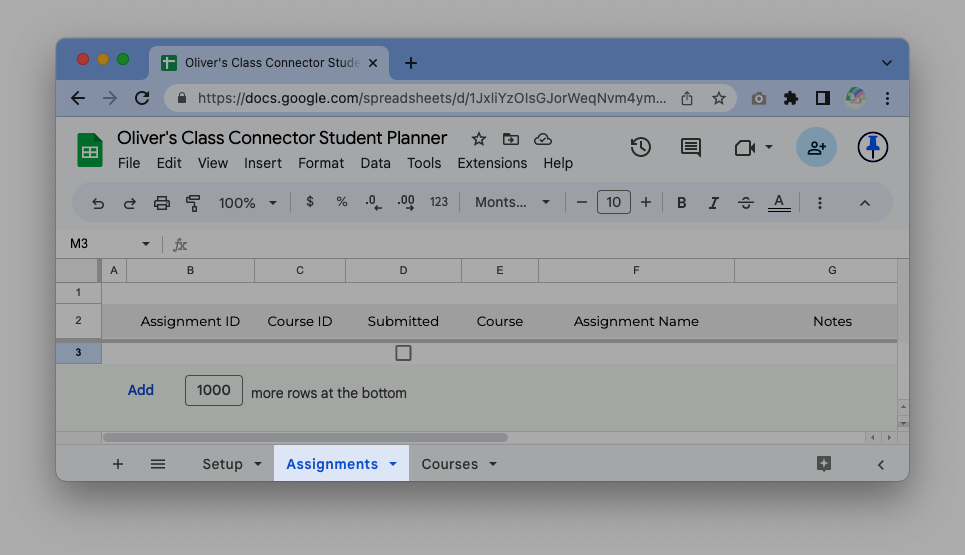Open the Tools menu
The width and height of the screenshot is (965, 555).
424,163
